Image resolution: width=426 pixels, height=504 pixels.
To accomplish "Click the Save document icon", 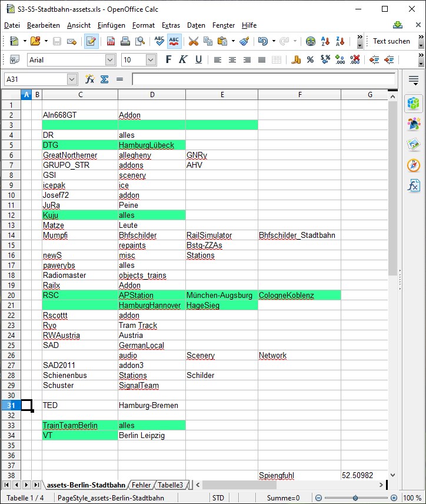I will pyautogui.click(x=57, y=41).
